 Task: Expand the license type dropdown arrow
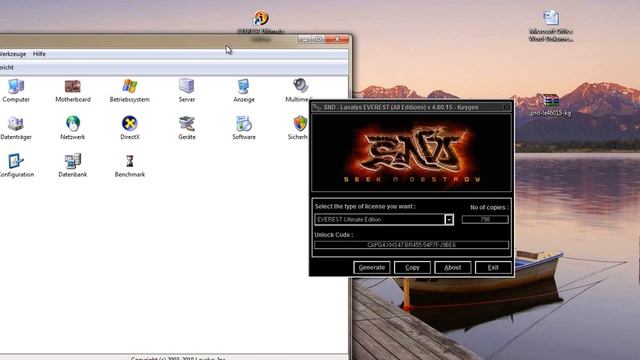449,220
